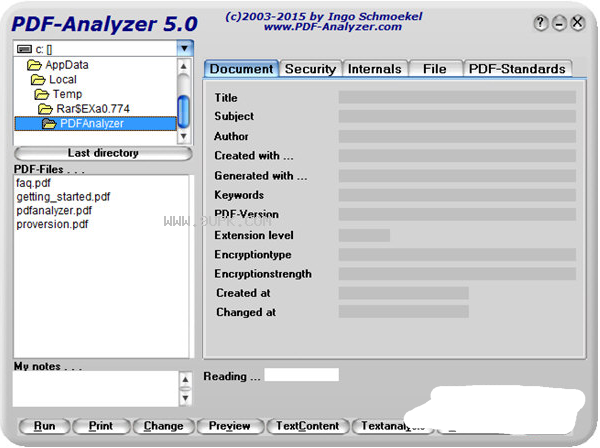Click the Created with value field
Viewport: 600px width, 448px height.
(457, 156)
